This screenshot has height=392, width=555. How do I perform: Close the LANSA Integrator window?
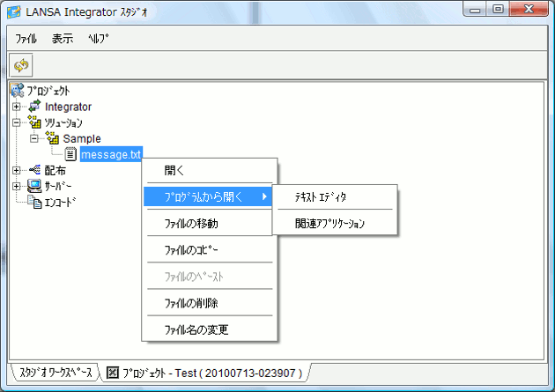click(x=529, y=9)
